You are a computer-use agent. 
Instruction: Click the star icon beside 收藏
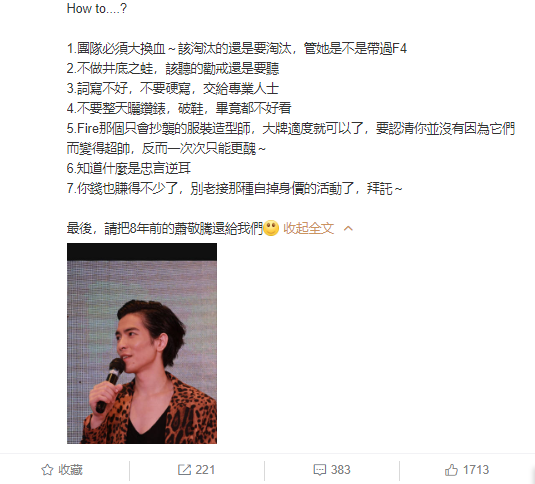click(x=47, y=470)
